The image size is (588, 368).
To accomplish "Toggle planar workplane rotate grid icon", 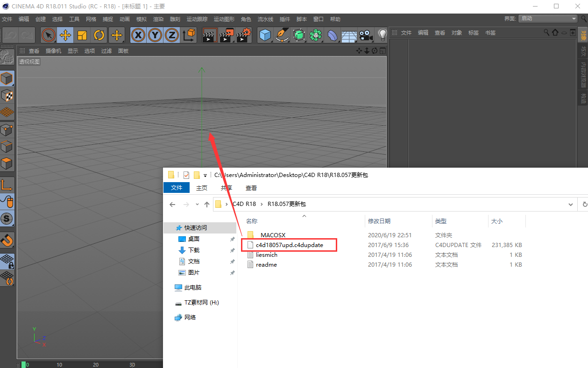I will point(7,278).
